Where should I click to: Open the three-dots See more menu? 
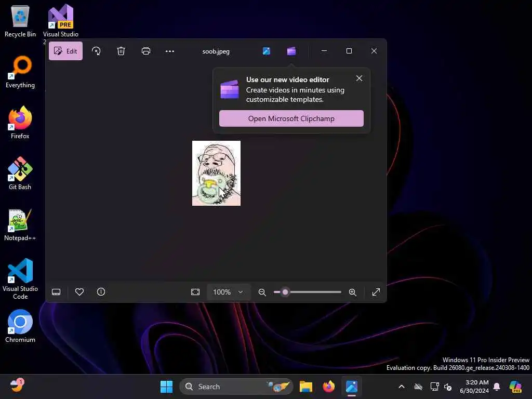pyautogui.click(x=170, y=51)
